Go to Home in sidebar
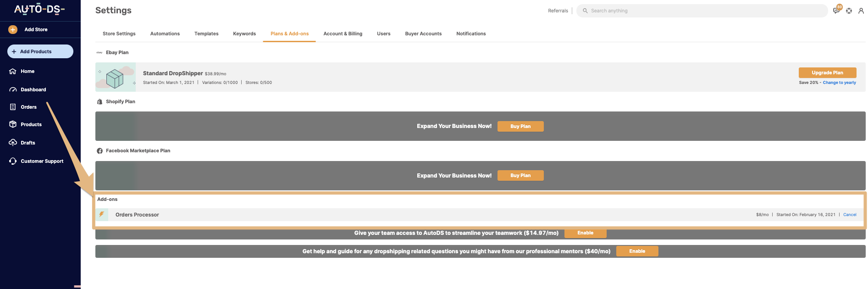 (28, 71)
